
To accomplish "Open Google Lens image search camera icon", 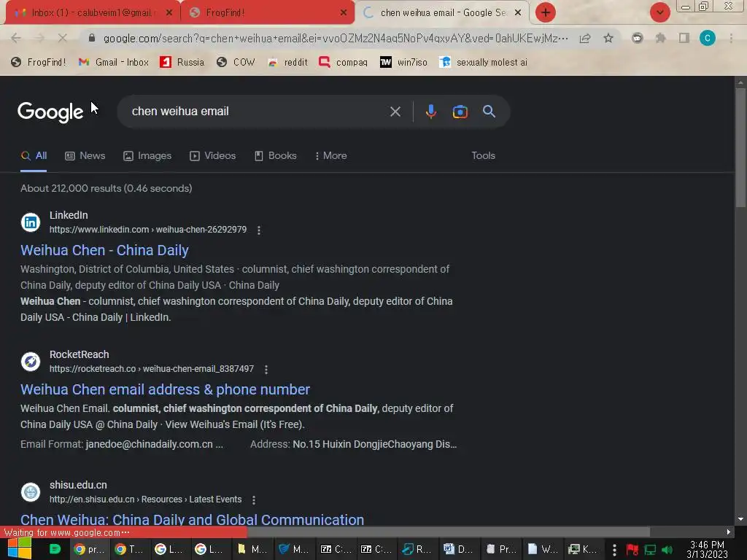I will [x=460, y=112].
